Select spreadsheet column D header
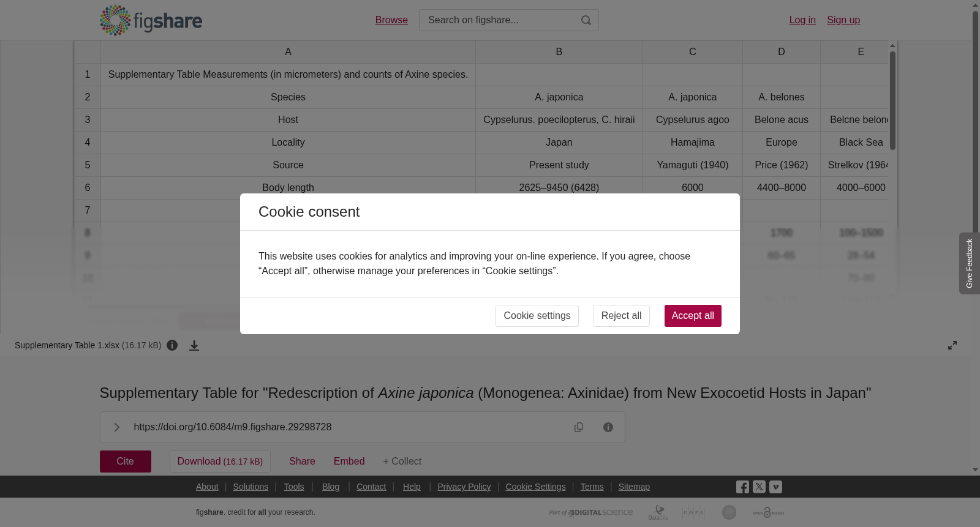Image resolution: width=980 pixels, height=527 pixels. pos(782,52)
